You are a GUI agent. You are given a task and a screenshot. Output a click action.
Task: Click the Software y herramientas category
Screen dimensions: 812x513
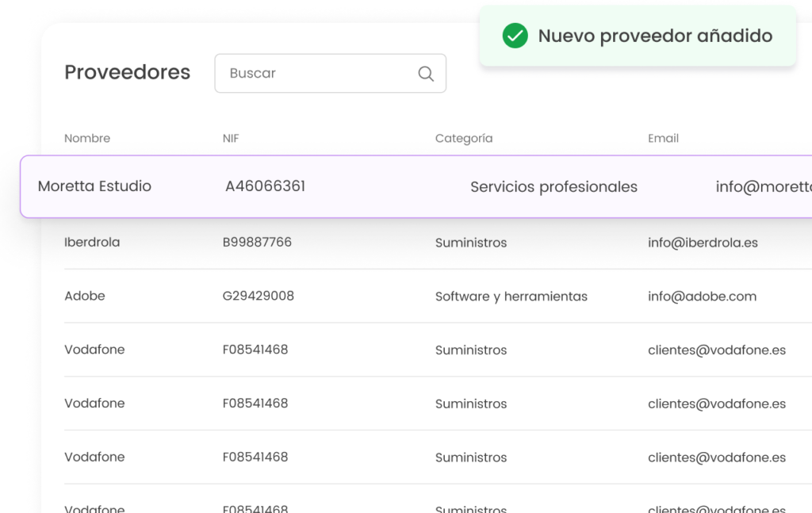coord(511,297)
